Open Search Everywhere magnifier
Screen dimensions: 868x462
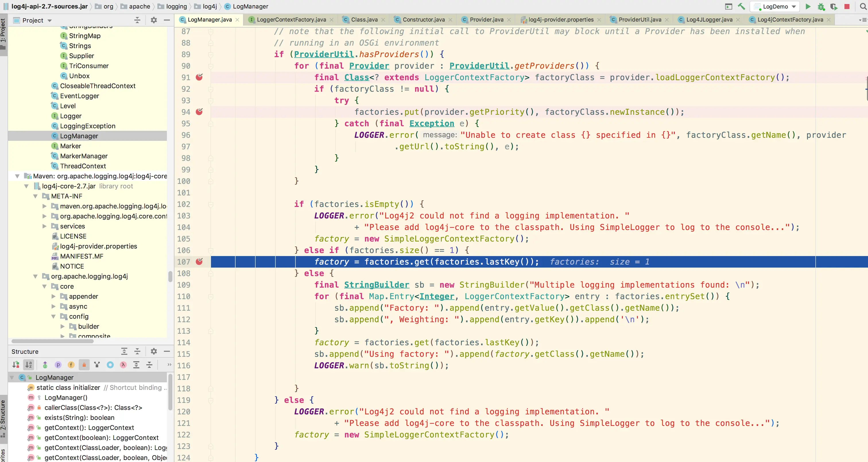click(x=863, y=6)
